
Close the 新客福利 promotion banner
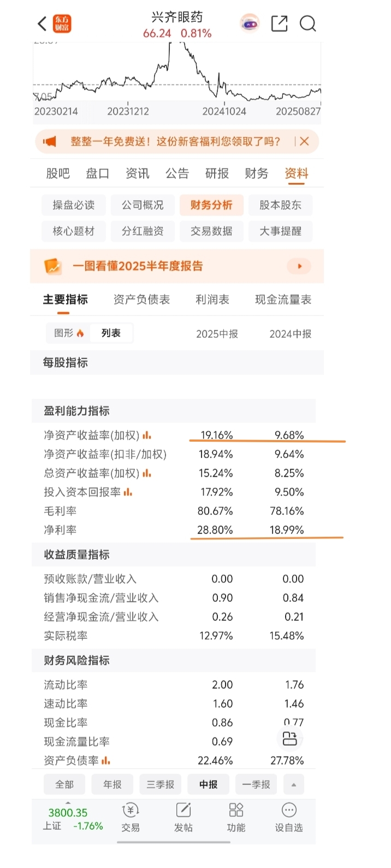[x=304, y=142]
